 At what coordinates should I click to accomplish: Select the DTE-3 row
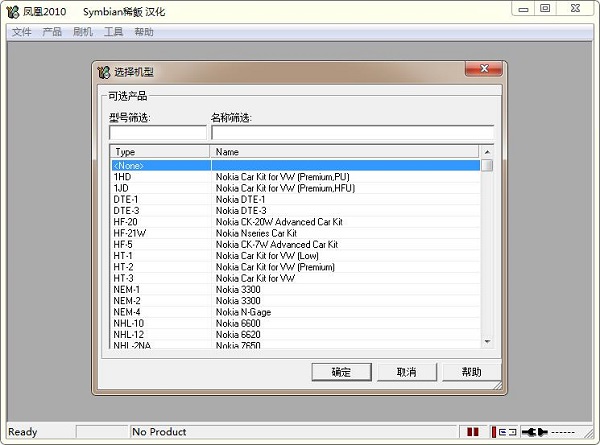pyautogui.click(x=295, y=210)
